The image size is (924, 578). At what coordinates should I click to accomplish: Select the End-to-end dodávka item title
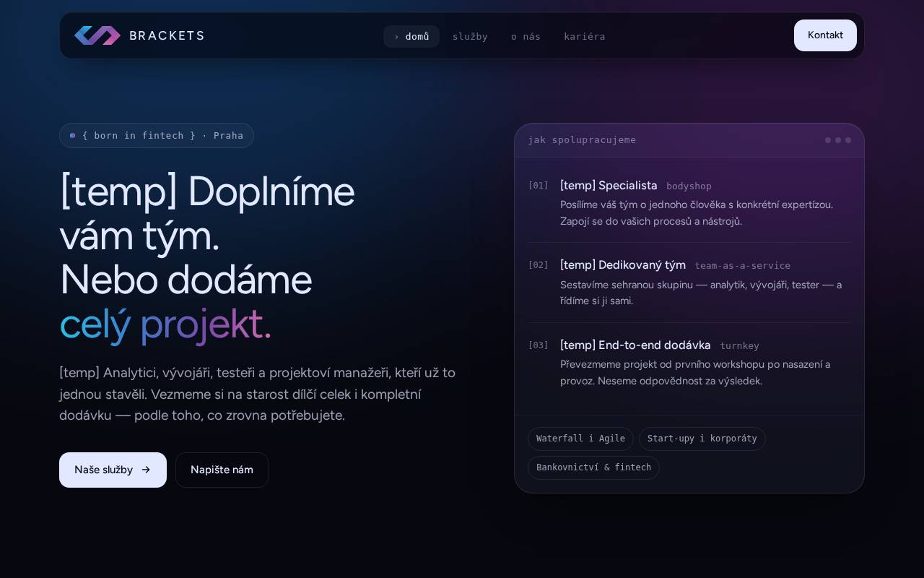[x=635, y=345]
